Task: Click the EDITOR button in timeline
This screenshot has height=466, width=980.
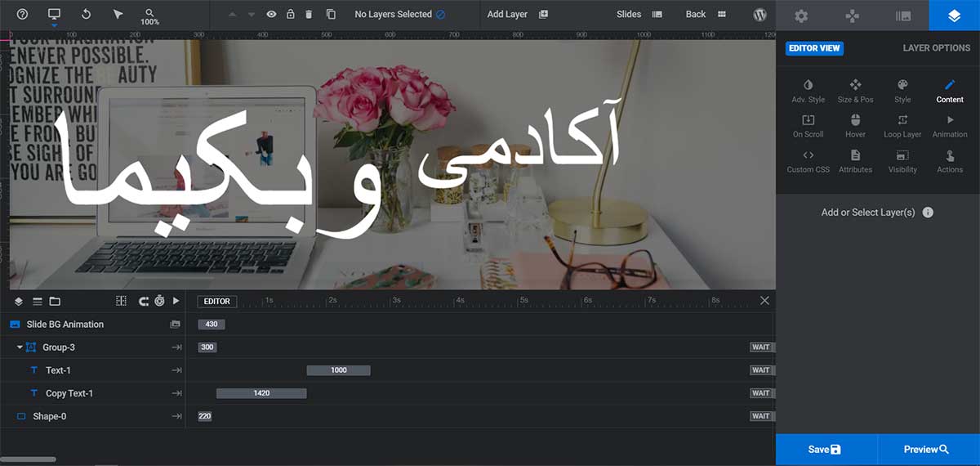Action: pos(217,301)
